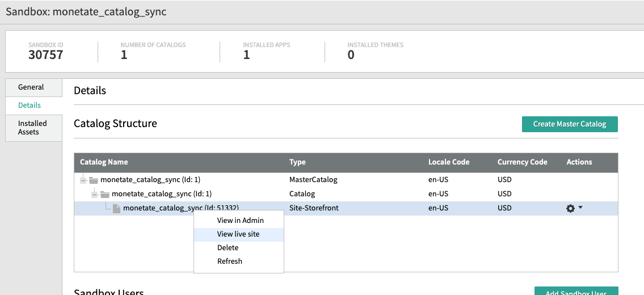644x295 pixels.
Task: Click the Locale Code column header
Action: click(x=448, y=162)
